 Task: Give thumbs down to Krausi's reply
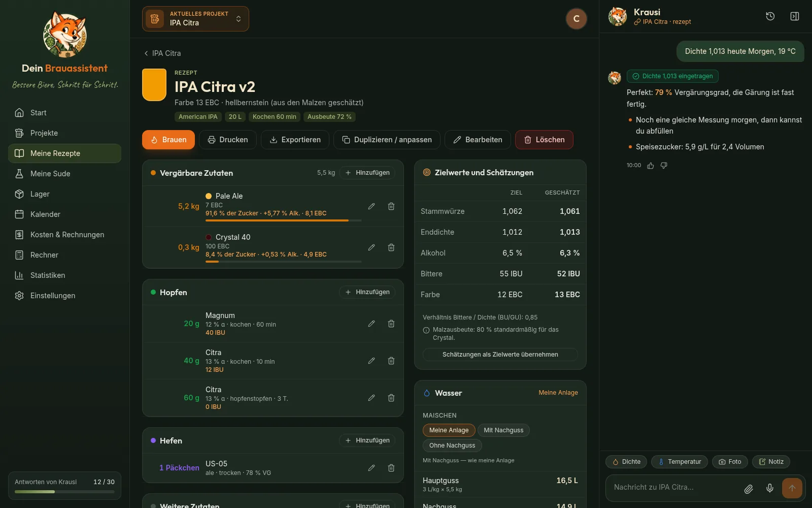[x=664, y=166]
